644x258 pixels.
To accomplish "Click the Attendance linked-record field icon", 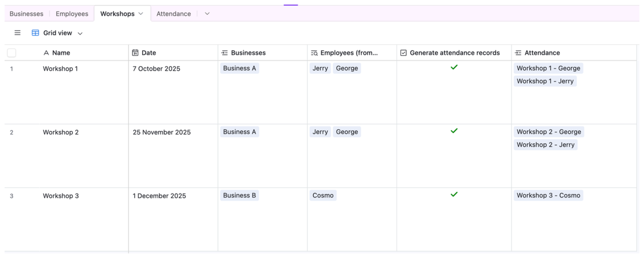I will click(x=518, y=53).
